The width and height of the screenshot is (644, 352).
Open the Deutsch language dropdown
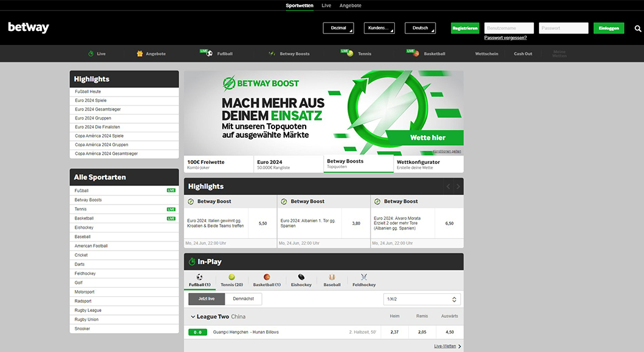pyautogui.click(x=420, y=28)
